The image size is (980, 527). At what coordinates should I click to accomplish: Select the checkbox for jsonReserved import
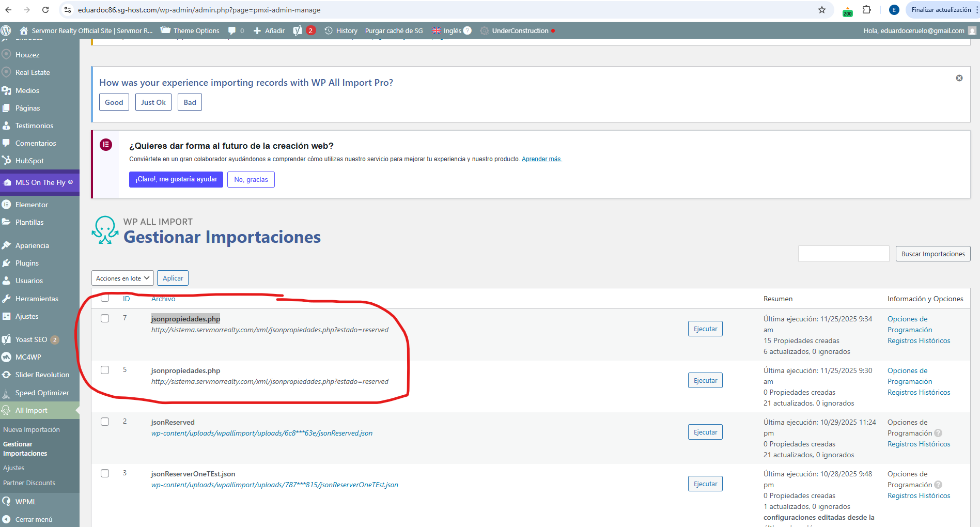pos(105,422)
